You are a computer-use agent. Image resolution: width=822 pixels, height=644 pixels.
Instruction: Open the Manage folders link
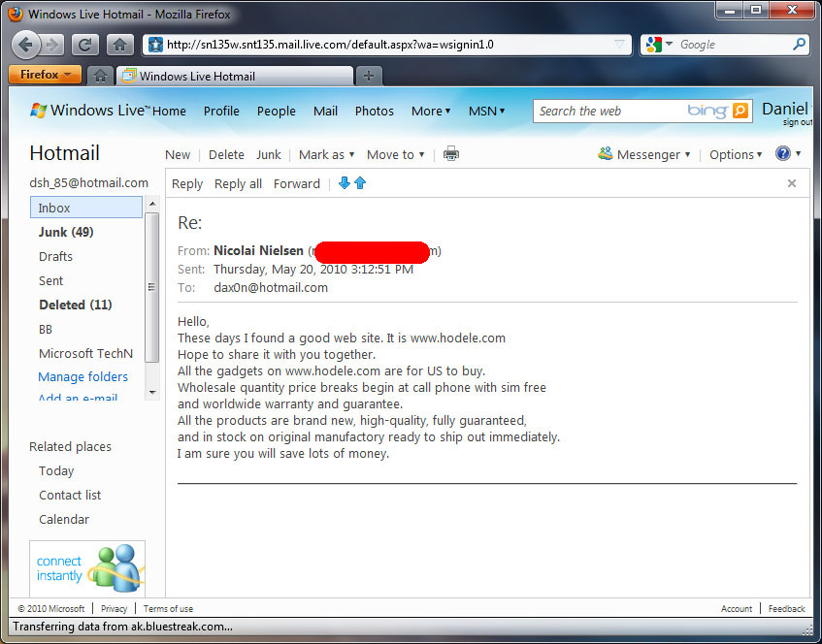coord(82,376)
